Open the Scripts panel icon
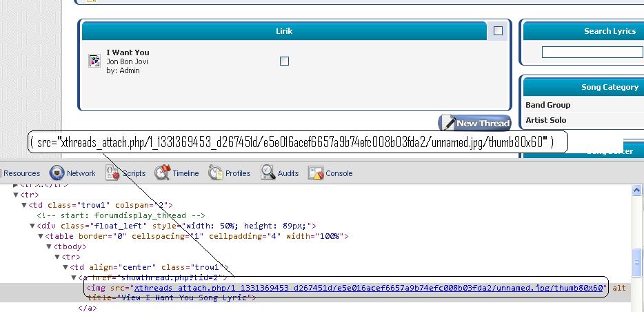The image size is (644, 312). tap(112, 173)
